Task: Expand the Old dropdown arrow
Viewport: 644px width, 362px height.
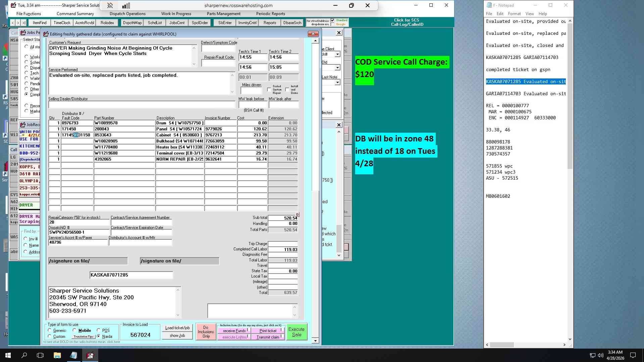Action: tap(337, 68)
